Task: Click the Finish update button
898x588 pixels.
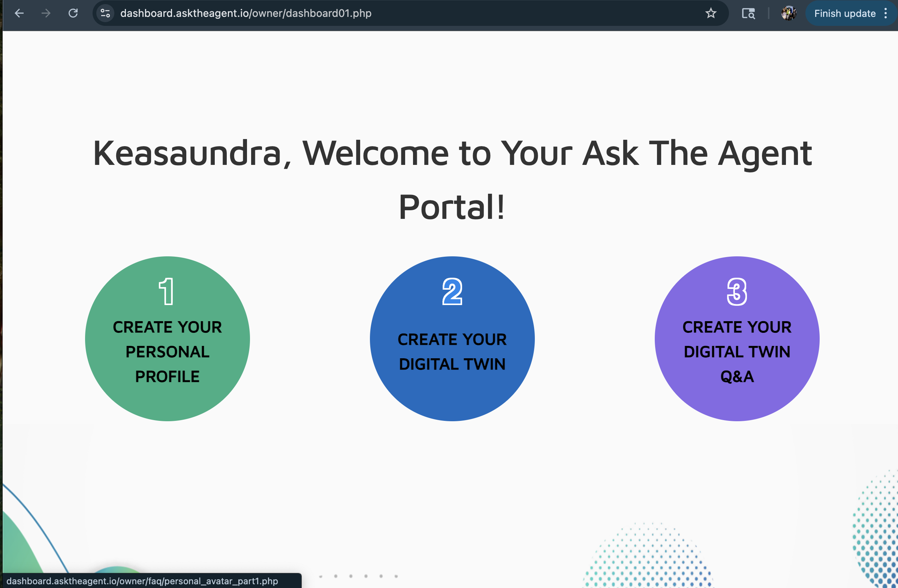Action: tap(844, 13)
